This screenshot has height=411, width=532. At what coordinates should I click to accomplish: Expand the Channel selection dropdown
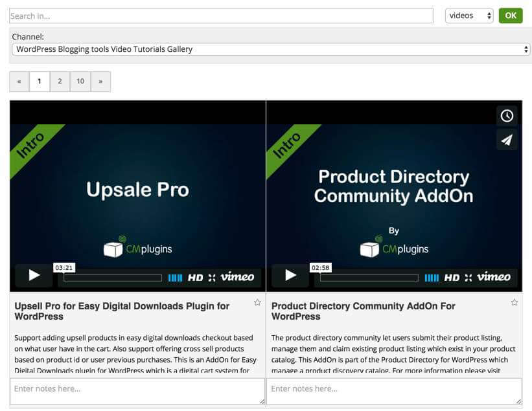[271, 49]
